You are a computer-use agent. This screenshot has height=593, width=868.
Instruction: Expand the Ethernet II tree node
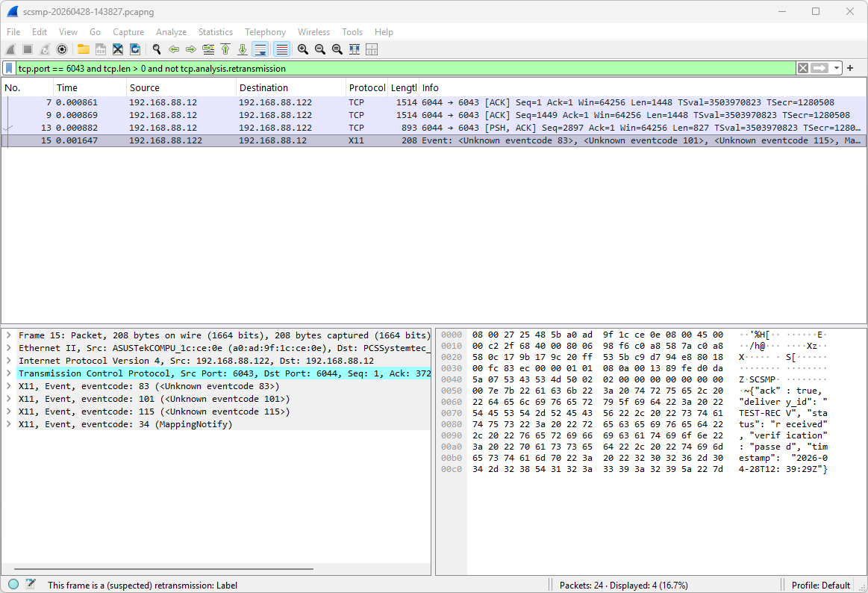(x=9, y=348)
